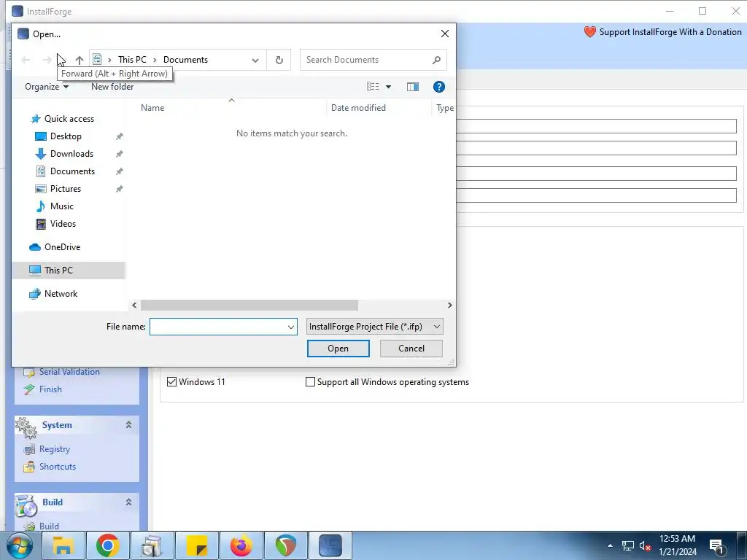
Task: Expand view options dropdown arrow
Action: tap(388, 87)
